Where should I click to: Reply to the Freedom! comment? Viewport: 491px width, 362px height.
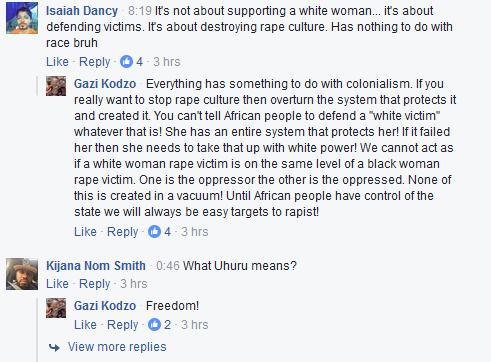pyautogui.click(x=123, y=325)
